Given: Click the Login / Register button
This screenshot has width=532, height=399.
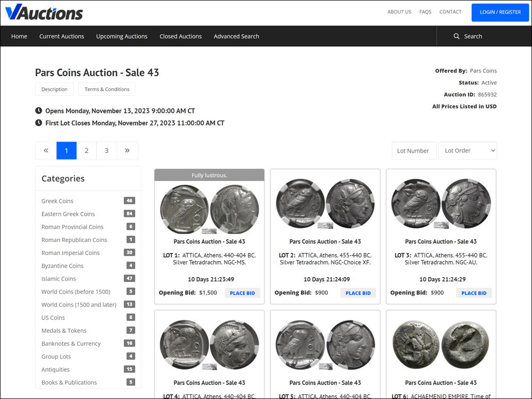Looking at the screenshot, I should tap(500, 12).
